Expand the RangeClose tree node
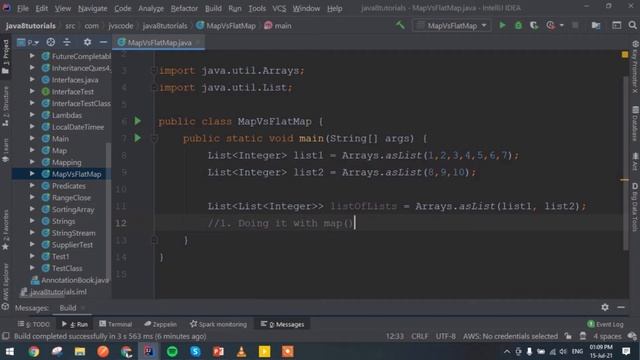Image resolution: width=640 pixels, height=360 pixels. tap(32, 197)
